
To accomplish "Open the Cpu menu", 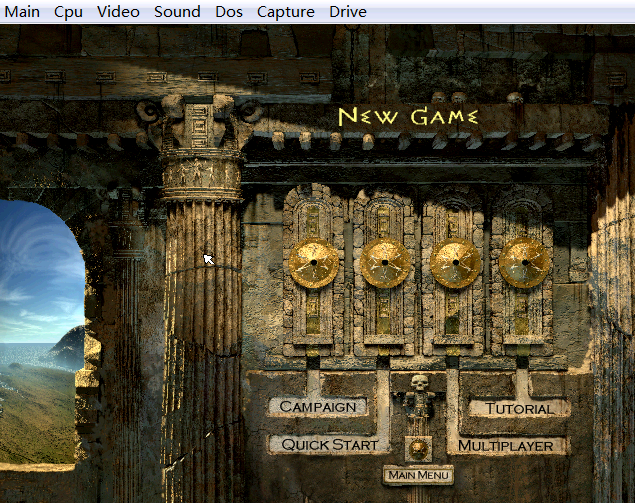I will click(x=68, y=11).
